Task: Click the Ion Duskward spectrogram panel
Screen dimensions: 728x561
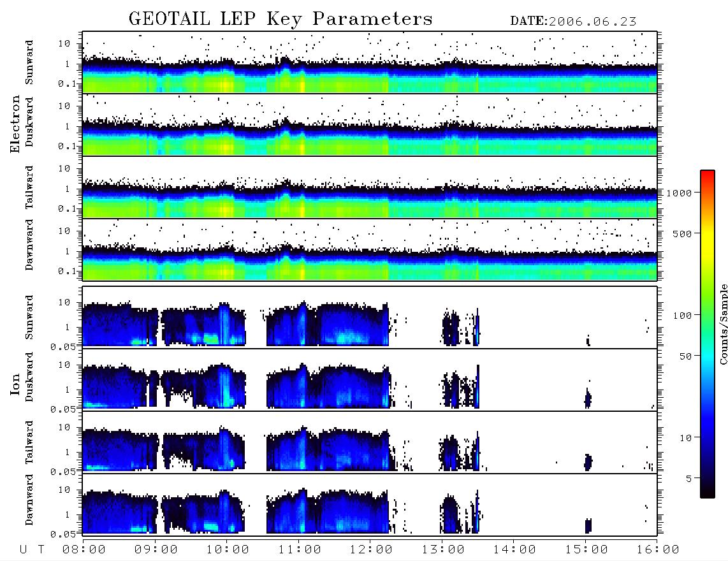Action: [x=370, y=379]
